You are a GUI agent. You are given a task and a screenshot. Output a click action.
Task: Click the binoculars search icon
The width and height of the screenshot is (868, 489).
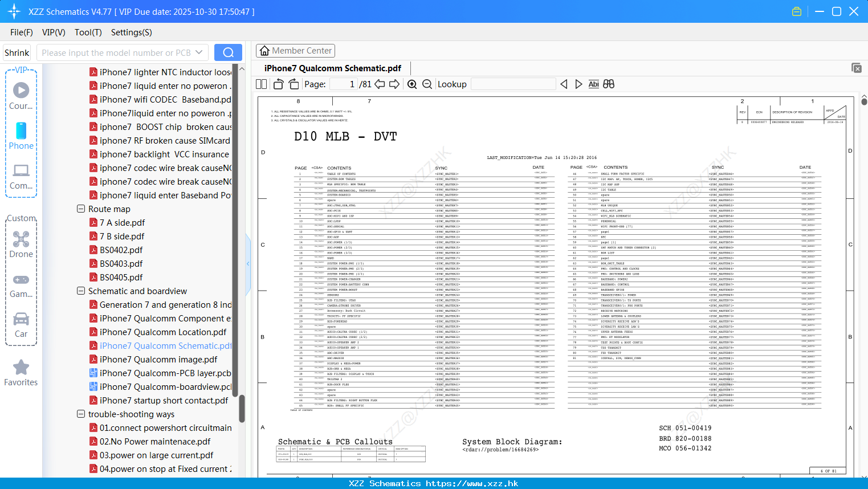click(x=609, y=84)
